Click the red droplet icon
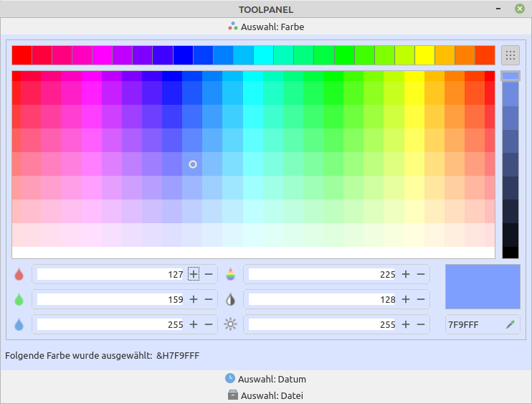The image size is (532, 404). 19,274
